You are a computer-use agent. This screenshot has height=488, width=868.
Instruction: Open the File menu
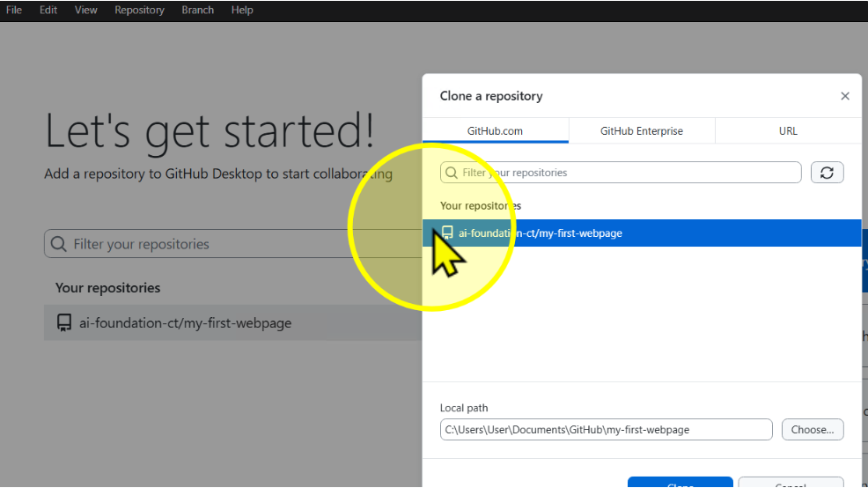point(14,10)
